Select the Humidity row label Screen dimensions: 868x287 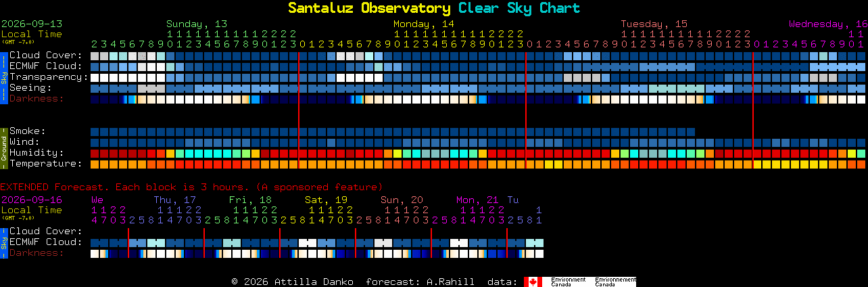coord(37,152)
